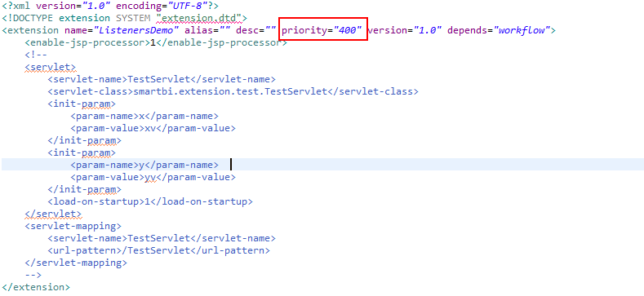
Task: Click the priority="400" attribute in the red box
Action: click(322, 30)
